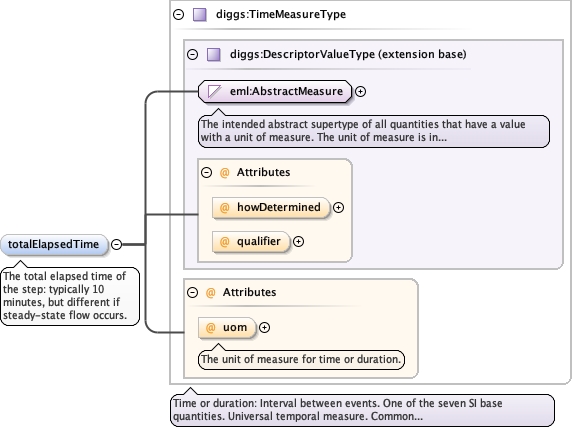This screenshot has width=573, height=430.
Task: Click the @ icon in the qualifier node
Action: (x=224, y=241)
